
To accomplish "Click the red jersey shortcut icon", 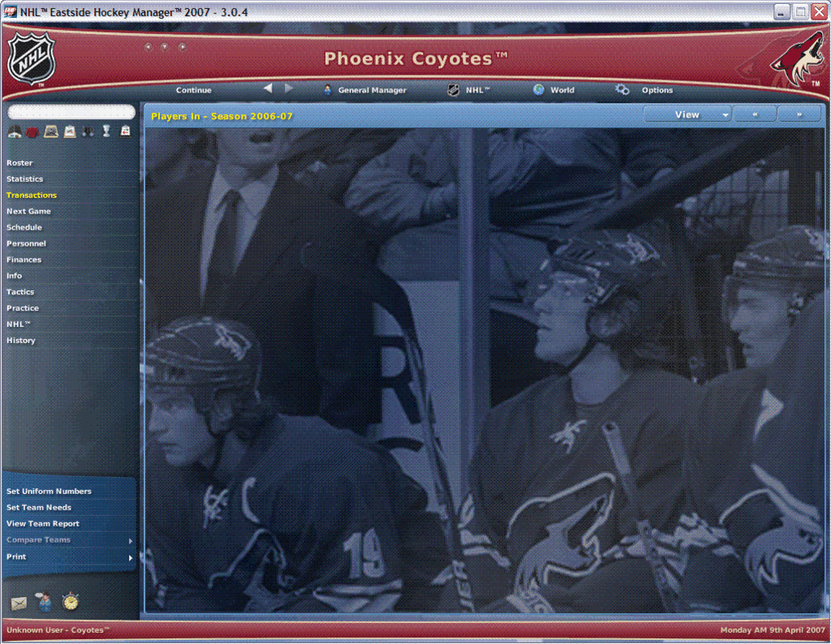I will click(x=32, y=132).
